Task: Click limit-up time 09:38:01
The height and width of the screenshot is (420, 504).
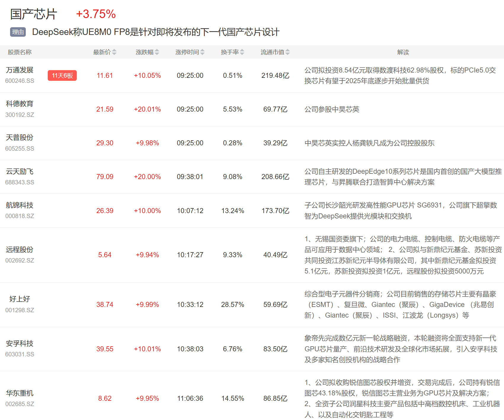Action: 190,177
